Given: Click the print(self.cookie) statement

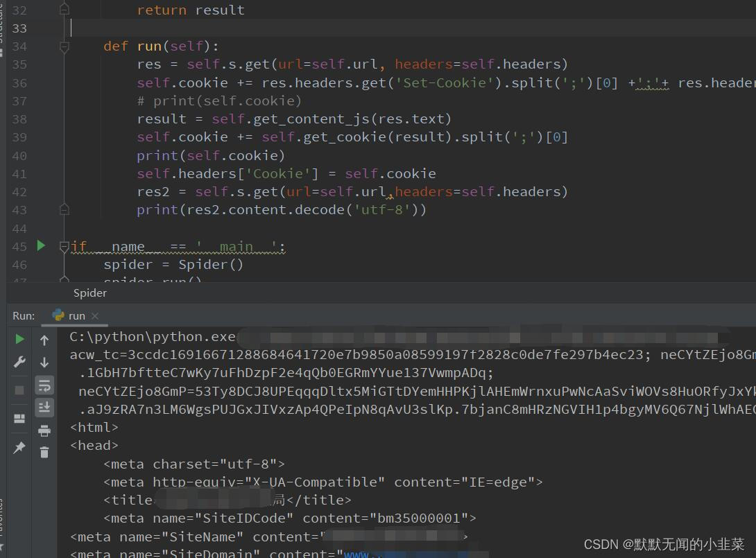Looking at the screenshot, I should pos(211,156).
